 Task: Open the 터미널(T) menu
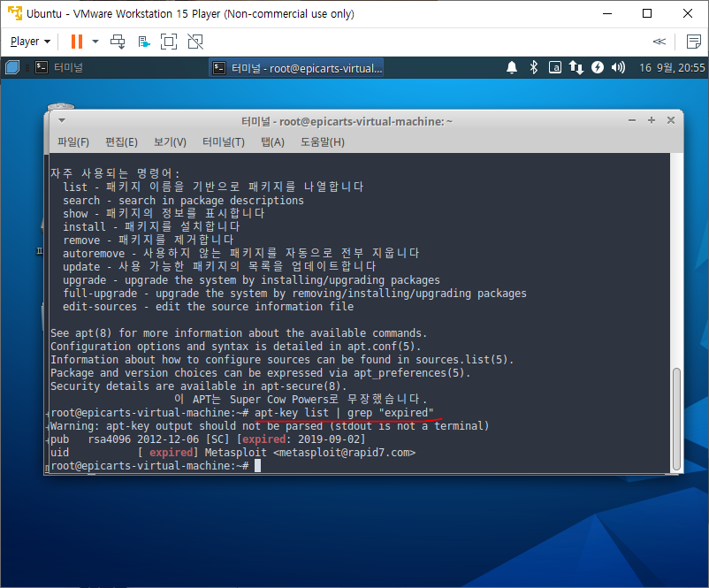click(x=224, y=142)
